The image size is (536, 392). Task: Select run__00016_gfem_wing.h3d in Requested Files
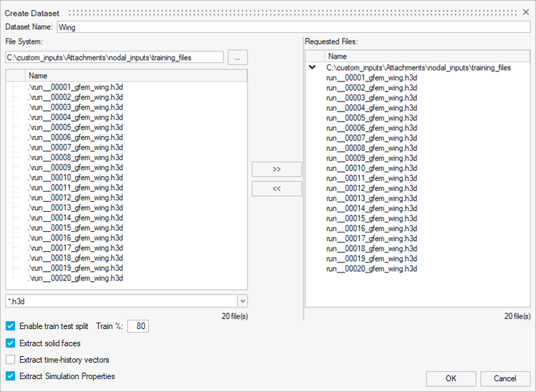371,229
